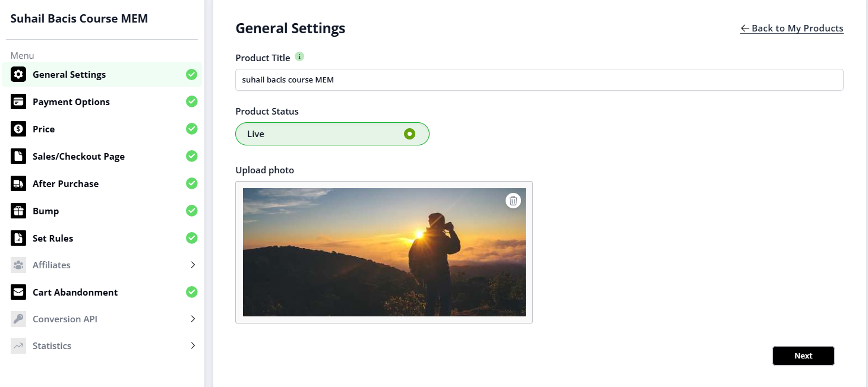
Task: Open the Set Rules menu item
Action: coord(102,238)
